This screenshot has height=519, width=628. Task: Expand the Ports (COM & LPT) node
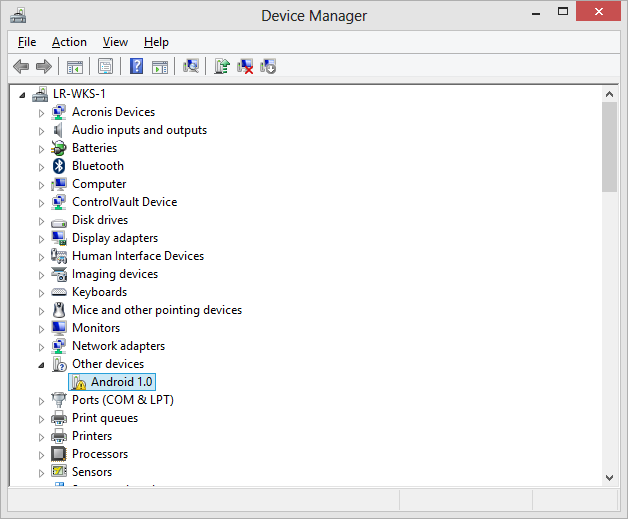click(x=42, y=401)
